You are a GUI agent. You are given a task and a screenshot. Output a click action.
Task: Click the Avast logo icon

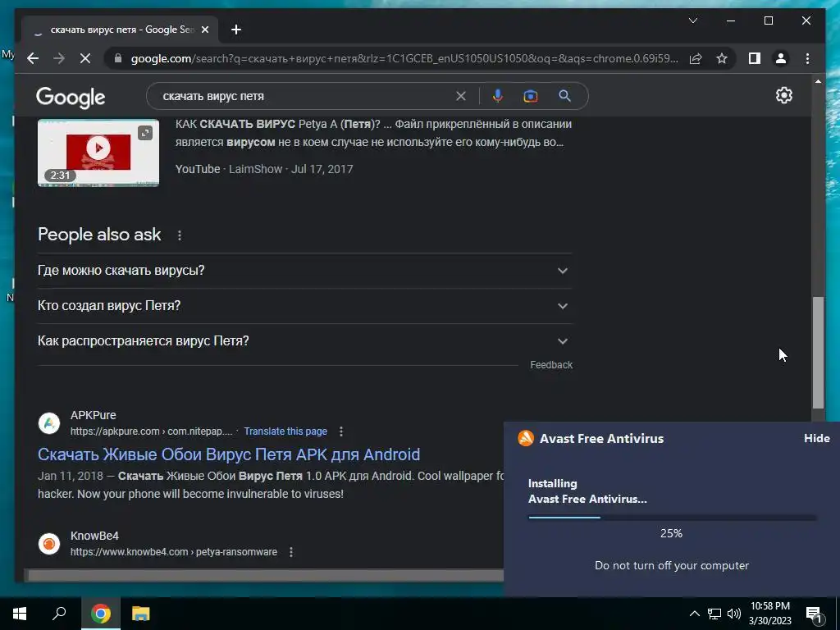[526, 438]
